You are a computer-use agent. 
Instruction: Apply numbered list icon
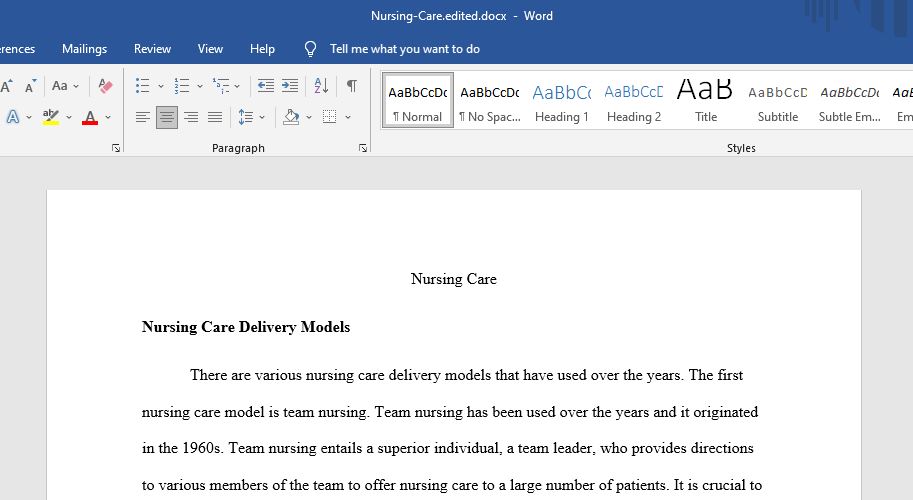(182, 86)
